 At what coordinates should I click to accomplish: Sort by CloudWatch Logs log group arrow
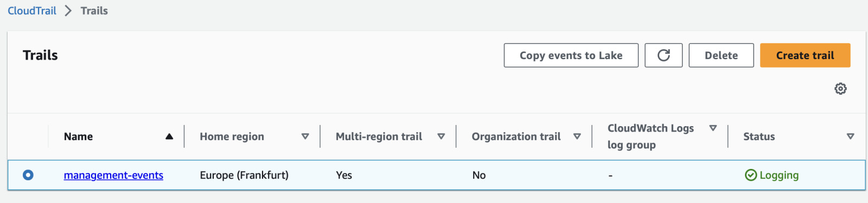coord(713,128)
